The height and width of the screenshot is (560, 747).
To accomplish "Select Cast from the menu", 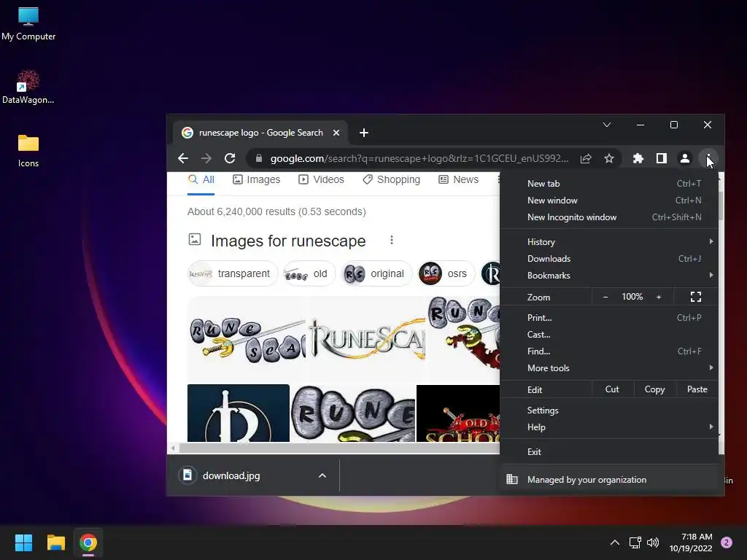I will coord(609,334).
